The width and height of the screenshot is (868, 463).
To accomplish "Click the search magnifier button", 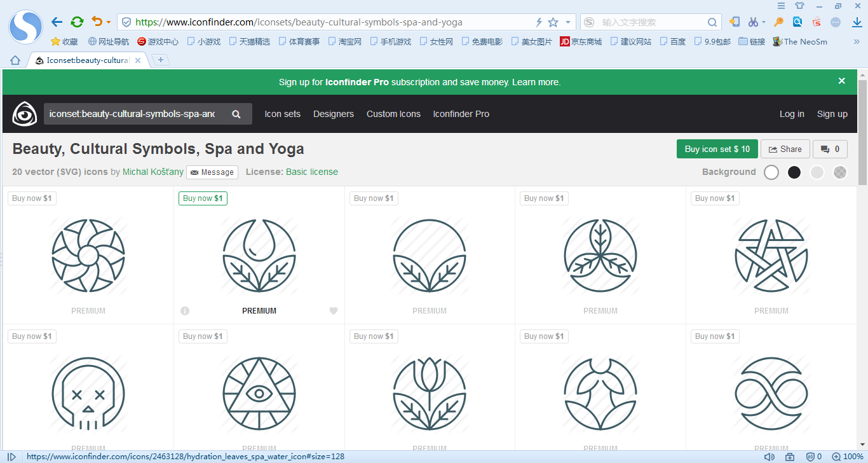I will (236, 114).
